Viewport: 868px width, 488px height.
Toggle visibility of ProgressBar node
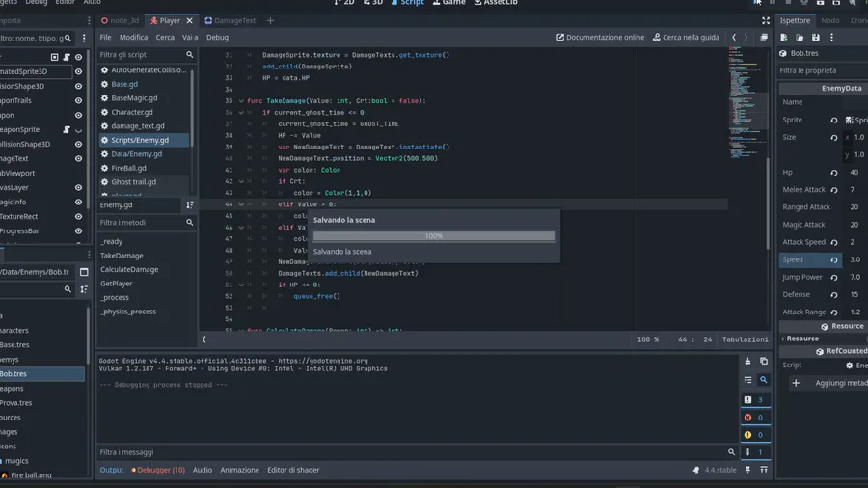(79, 230)
